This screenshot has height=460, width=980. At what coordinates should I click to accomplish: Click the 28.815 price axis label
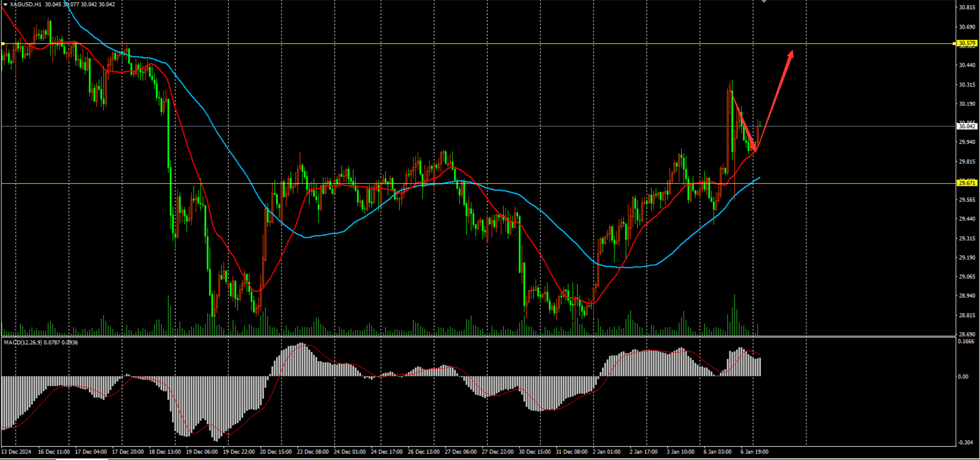pos(967,315)
